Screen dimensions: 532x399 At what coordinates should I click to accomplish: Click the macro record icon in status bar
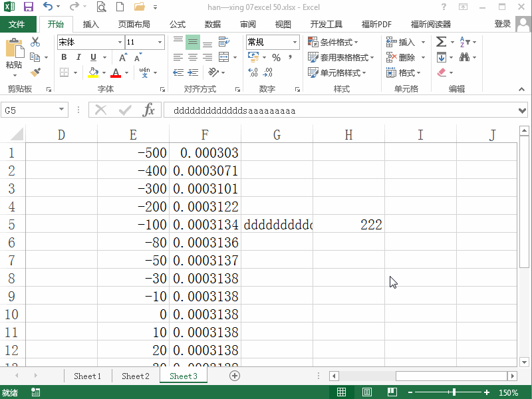tap(35, 392)
